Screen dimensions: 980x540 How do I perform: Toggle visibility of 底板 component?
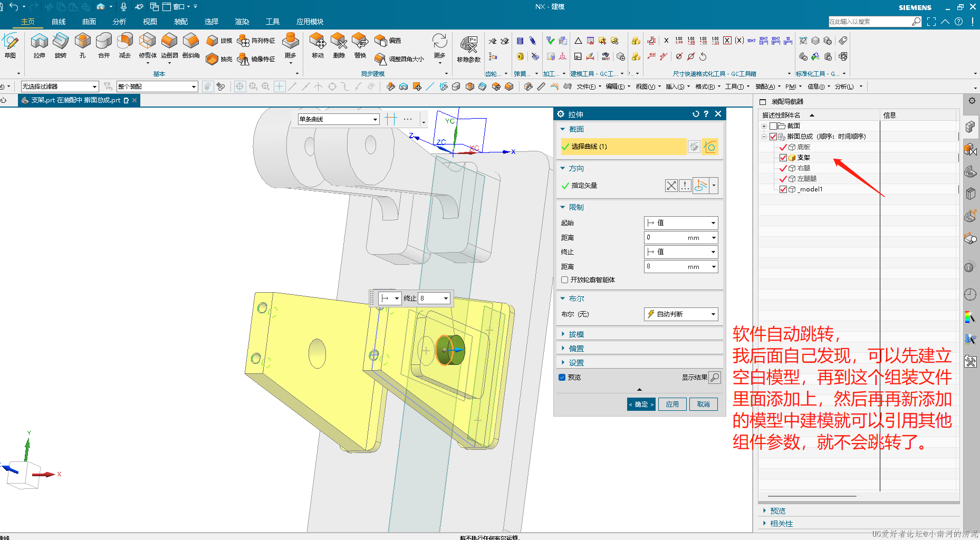(x=783, y=147)
